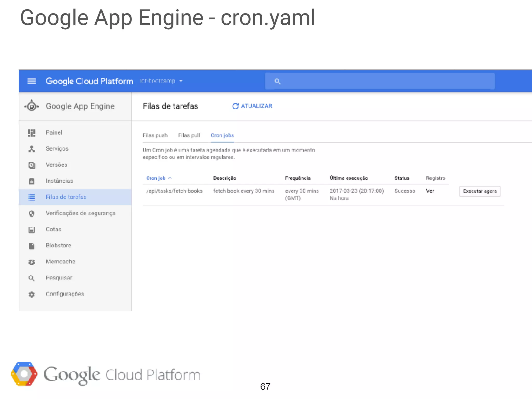Click the Memcache icon
The height and width of the screenshot is (399, 532).
[x=32, y=262]
